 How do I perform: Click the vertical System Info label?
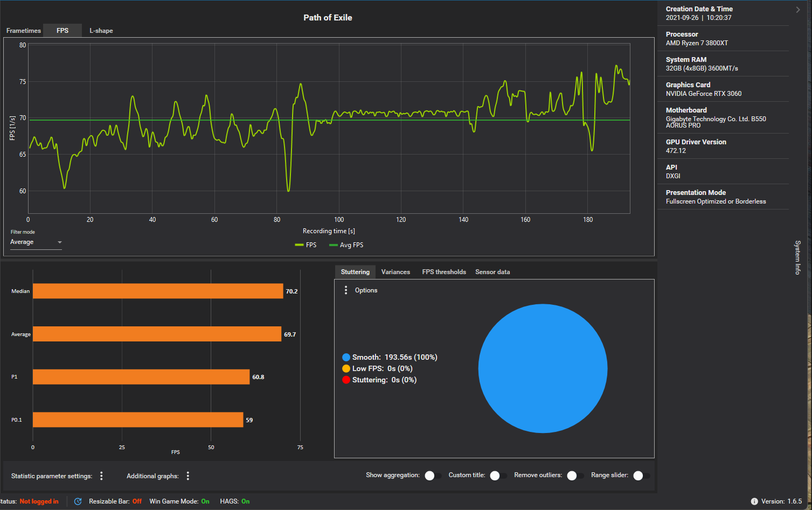click(798, 257)
